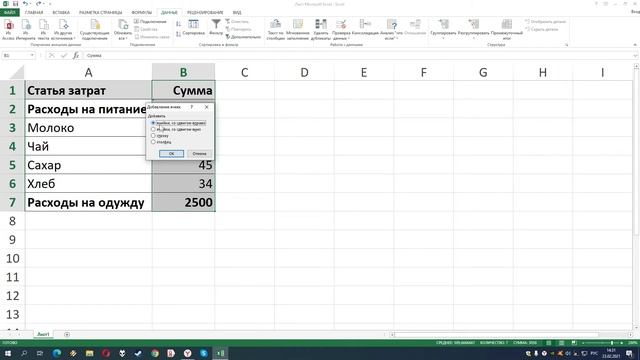Select column C header
Viewport: 640px width, 360px height.
(244, 72)
